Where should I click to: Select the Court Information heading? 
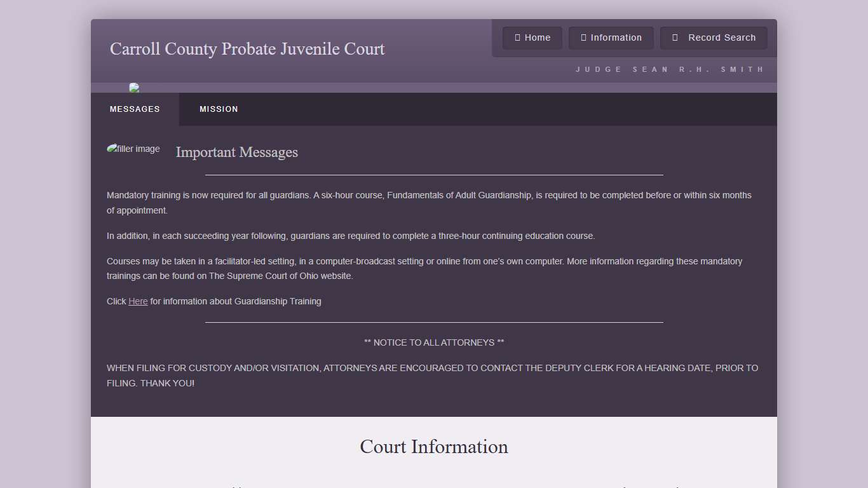[x=433, y=447]
